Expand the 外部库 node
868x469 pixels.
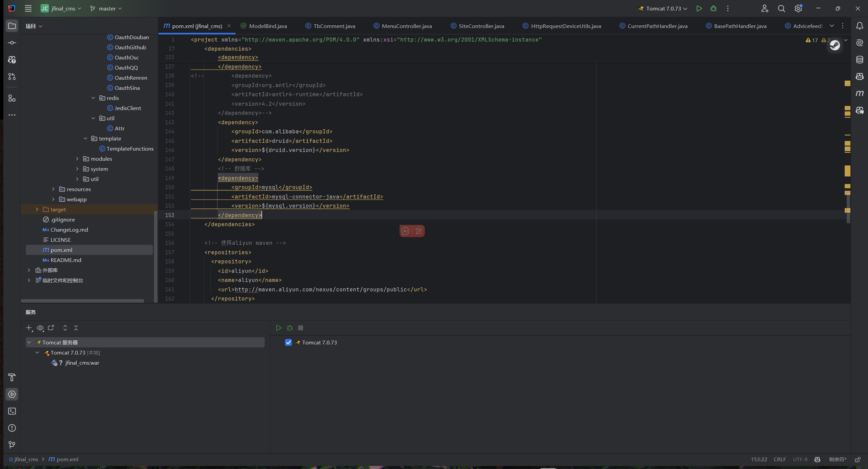(29, 270)
